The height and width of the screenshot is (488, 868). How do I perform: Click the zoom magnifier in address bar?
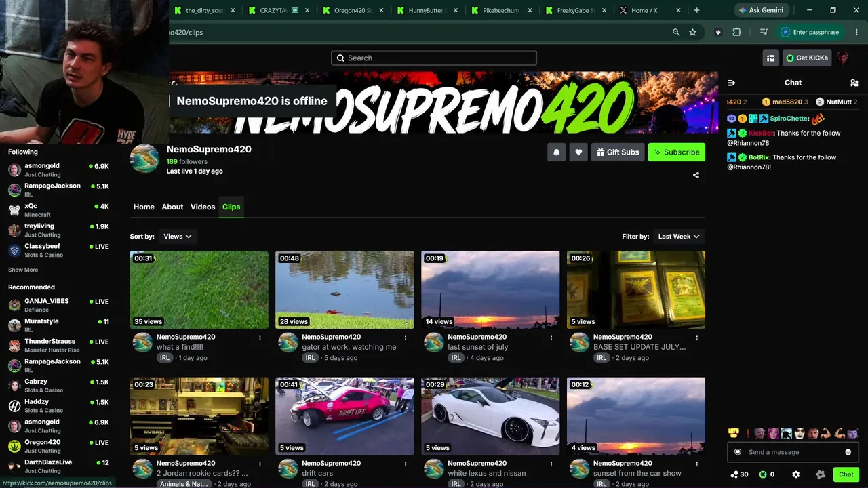(x=676, y=32)
